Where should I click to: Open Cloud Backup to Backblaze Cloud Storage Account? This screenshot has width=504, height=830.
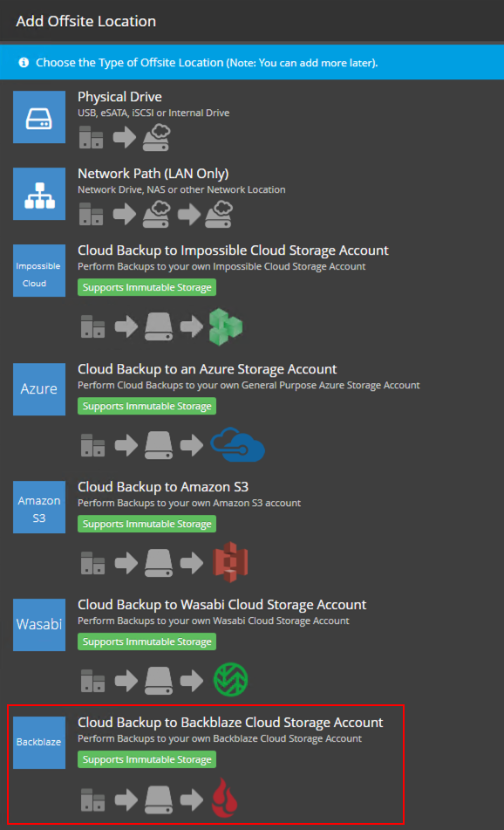[x=230, y=723]
